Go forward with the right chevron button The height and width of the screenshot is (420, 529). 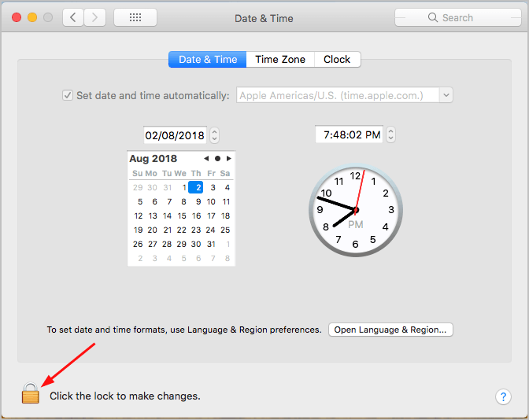94,17
